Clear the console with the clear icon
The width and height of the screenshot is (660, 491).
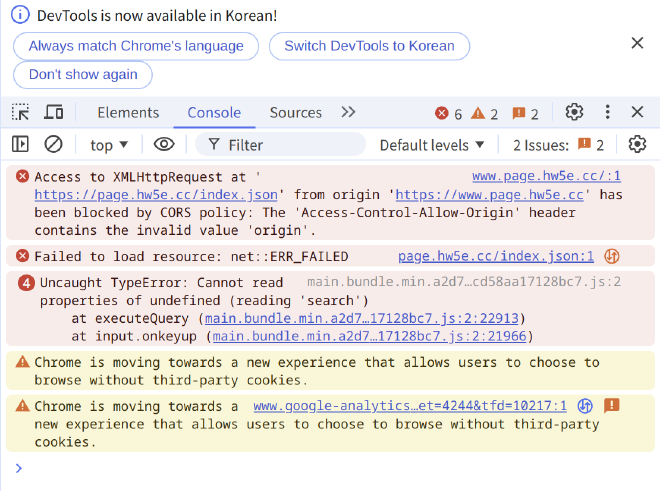point(54,145)
